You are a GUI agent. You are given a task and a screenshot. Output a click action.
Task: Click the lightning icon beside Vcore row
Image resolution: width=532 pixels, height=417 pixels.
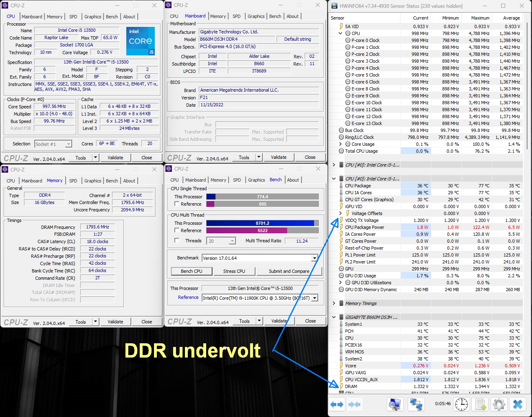coord(341,366)
